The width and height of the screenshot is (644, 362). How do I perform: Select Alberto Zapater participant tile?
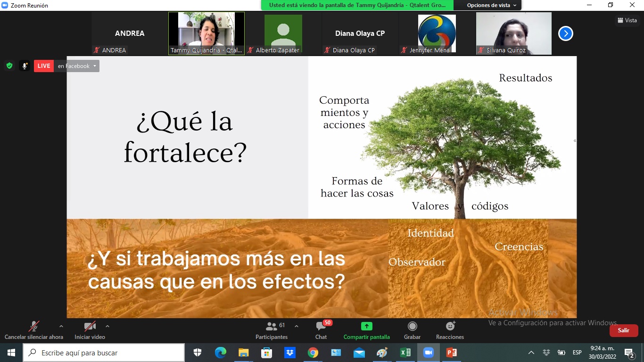pyautogui.click(x=283, y=33)
